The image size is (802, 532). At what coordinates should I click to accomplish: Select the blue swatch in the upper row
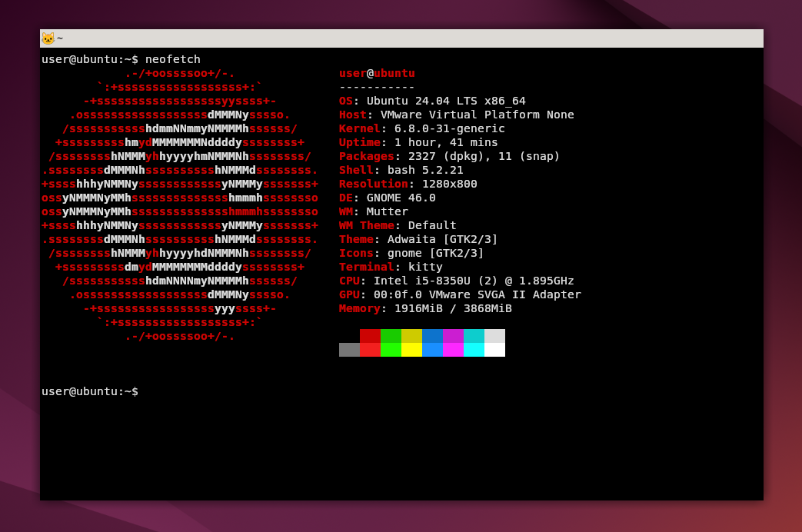coord(432,336)
